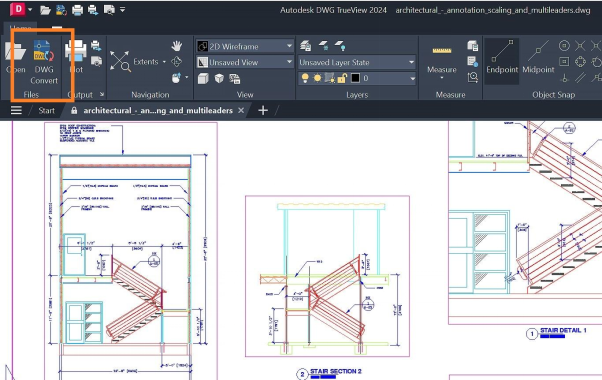This screenshot has width=602, height=380.
Task: Toggle layer 0 freeze sun icon
Action: tap(318, 78)
